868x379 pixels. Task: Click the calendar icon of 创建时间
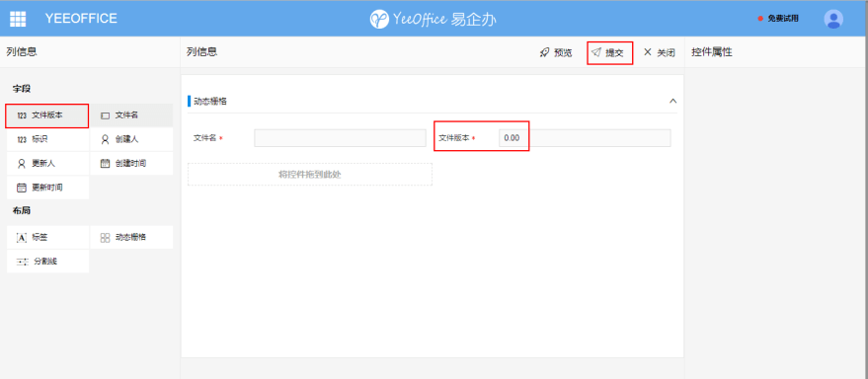pyautogui.click(x=106, y=163)
